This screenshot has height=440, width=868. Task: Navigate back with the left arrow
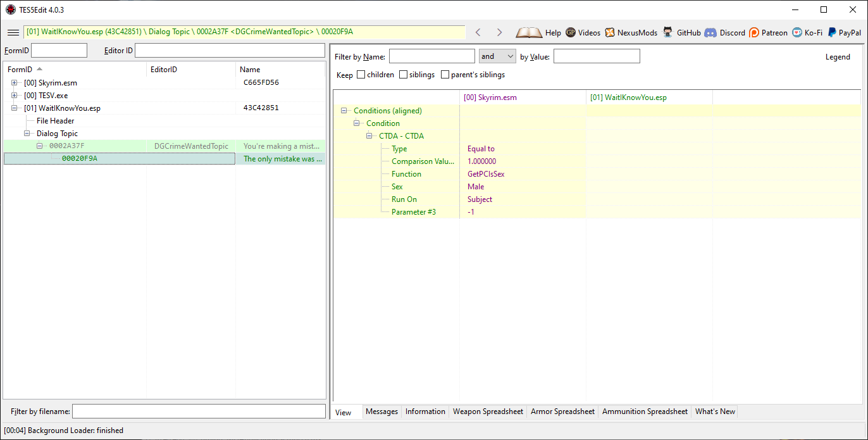[x=478, y=32]
